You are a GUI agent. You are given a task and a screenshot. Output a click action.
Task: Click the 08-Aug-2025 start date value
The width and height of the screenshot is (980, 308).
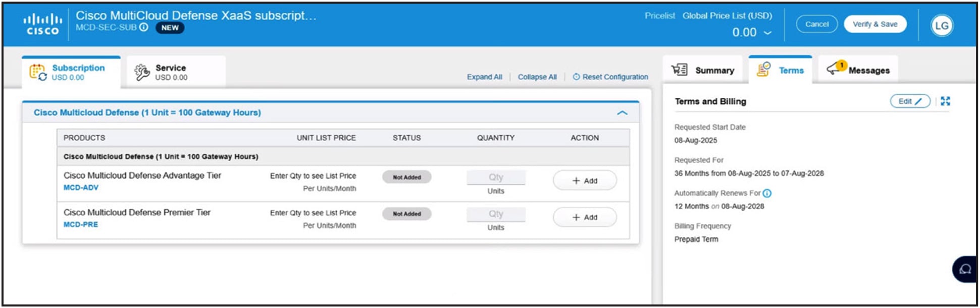click(x=696, y=141)
